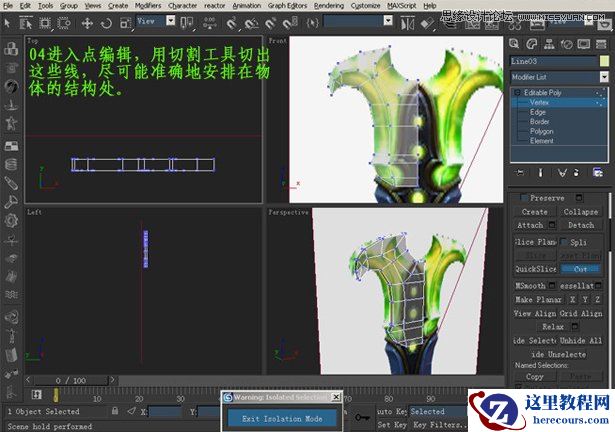Collapse the Editable Poly stack entry
This screenshot has height=432, width=615.
[517, 93]
